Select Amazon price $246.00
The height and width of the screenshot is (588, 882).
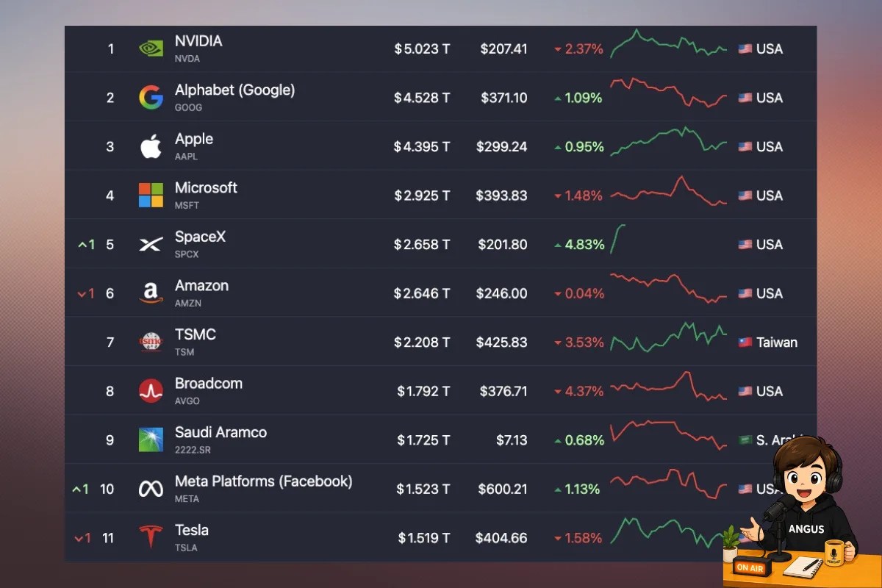pyautogui.click(x=502, y=293)
